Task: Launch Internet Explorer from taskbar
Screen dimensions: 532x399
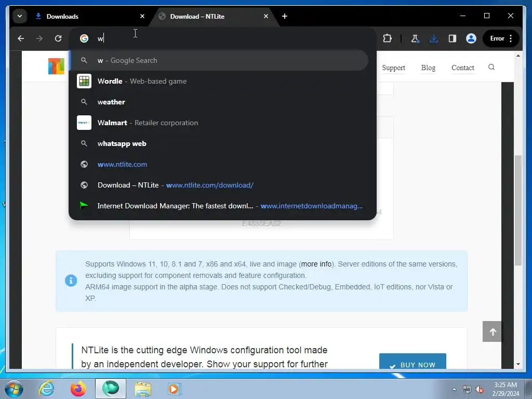Action: coord(46,389)
